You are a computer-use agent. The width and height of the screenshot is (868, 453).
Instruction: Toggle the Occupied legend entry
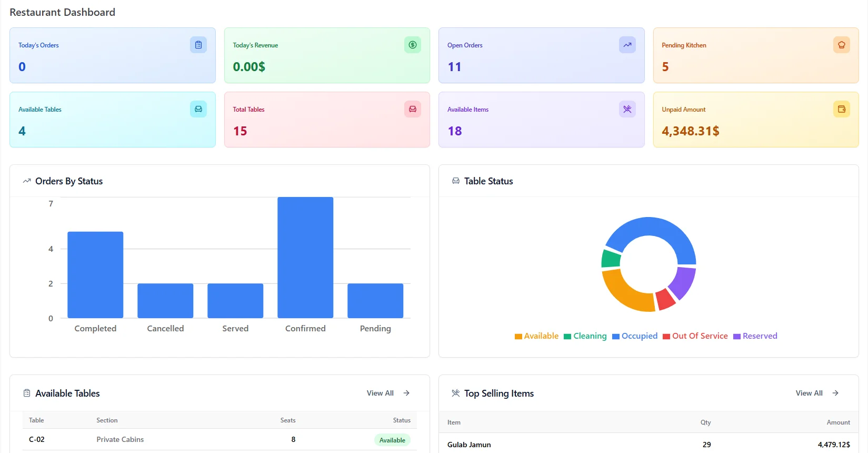(635, 336)
